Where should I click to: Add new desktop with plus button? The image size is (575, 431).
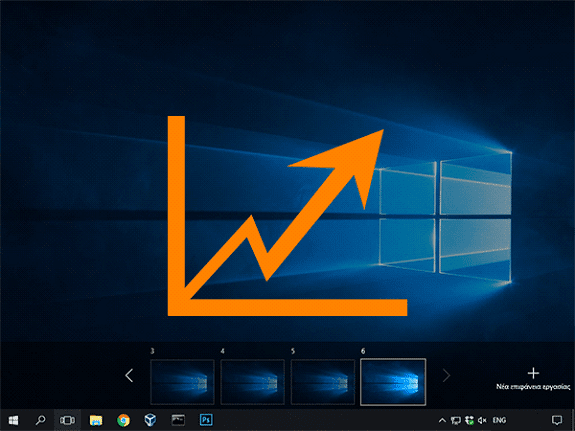point(533,373)
